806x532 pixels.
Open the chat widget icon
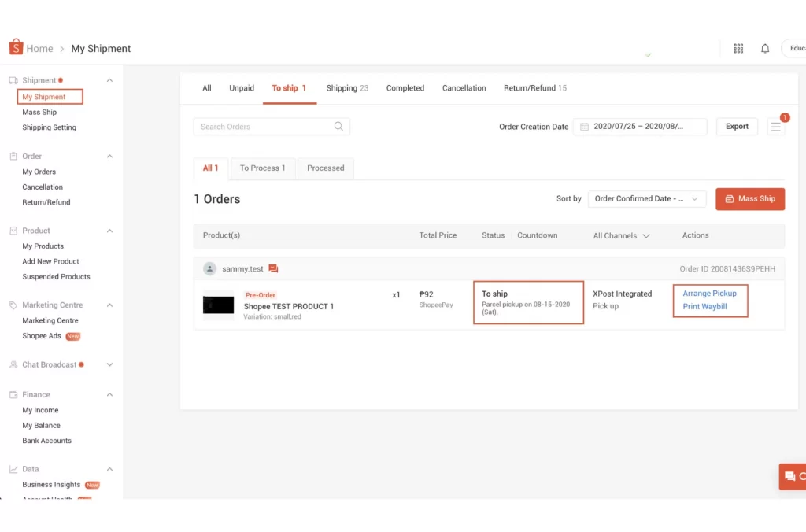pos(792,476)
